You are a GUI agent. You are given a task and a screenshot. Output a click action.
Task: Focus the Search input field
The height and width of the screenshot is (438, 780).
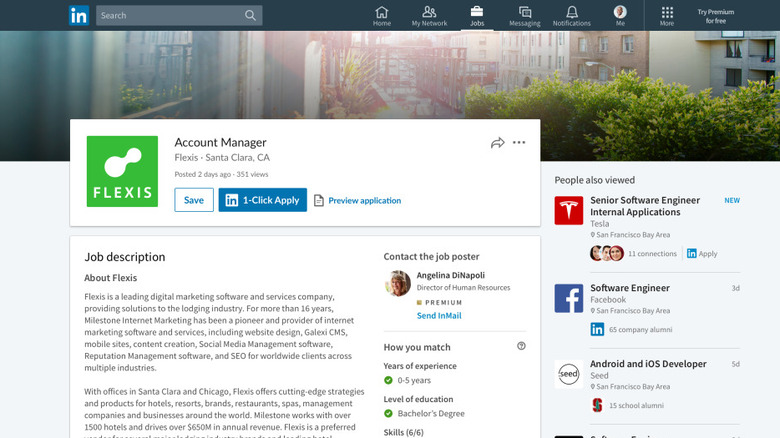click(x=179, y=15)
